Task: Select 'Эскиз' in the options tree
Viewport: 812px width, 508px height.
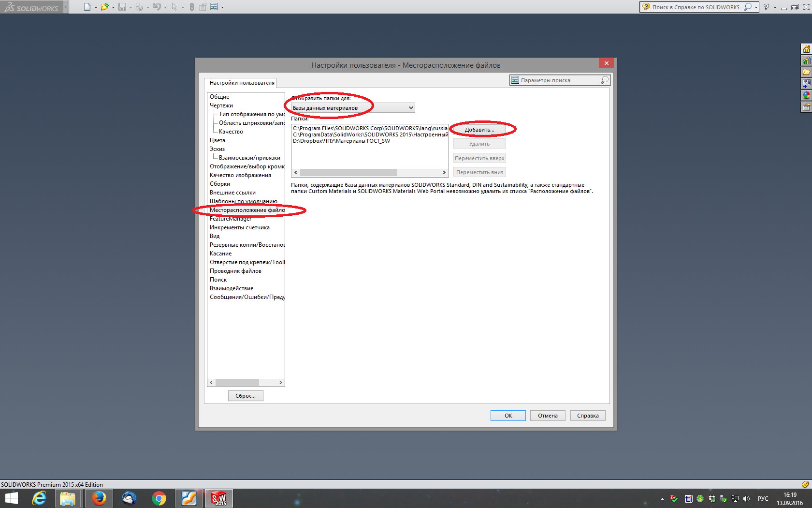Action: pyautogui.click(x=217, y=149)
